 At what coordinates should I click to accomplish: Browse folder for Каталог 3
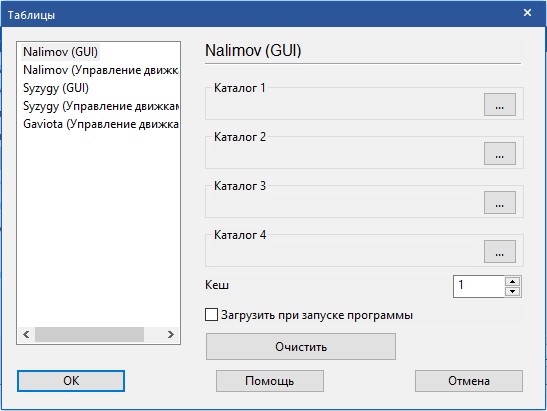pos(500,202)
